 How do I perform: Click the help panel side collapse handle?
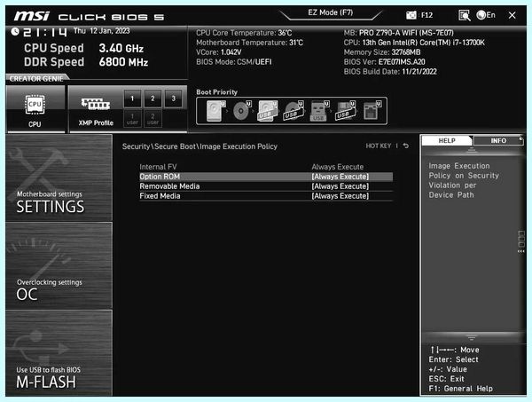pos(521,241)
